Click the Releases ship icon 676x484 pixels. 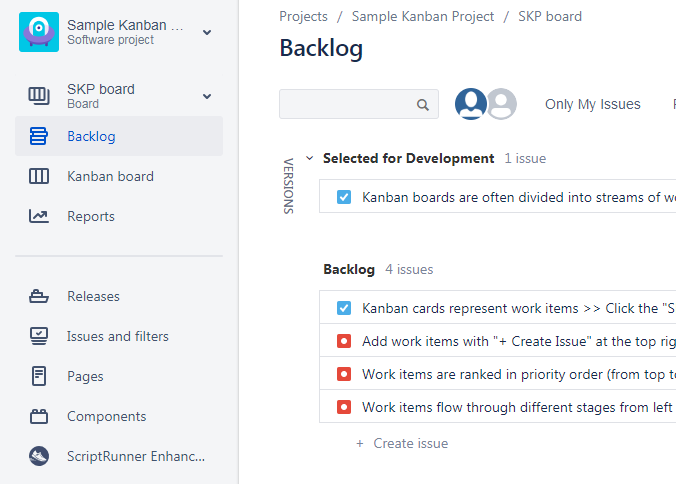39,296
